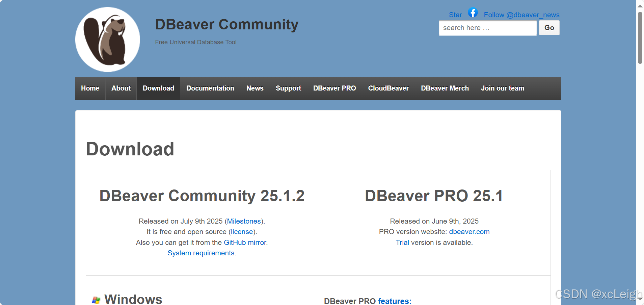Image resolution: width=644 pixels, height=305 pixels.
Task: Open the license link
Action: [242, 232]
